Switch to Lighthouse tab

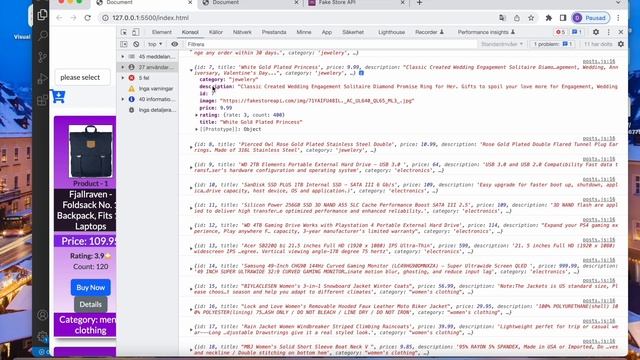[x=391, y=32]
